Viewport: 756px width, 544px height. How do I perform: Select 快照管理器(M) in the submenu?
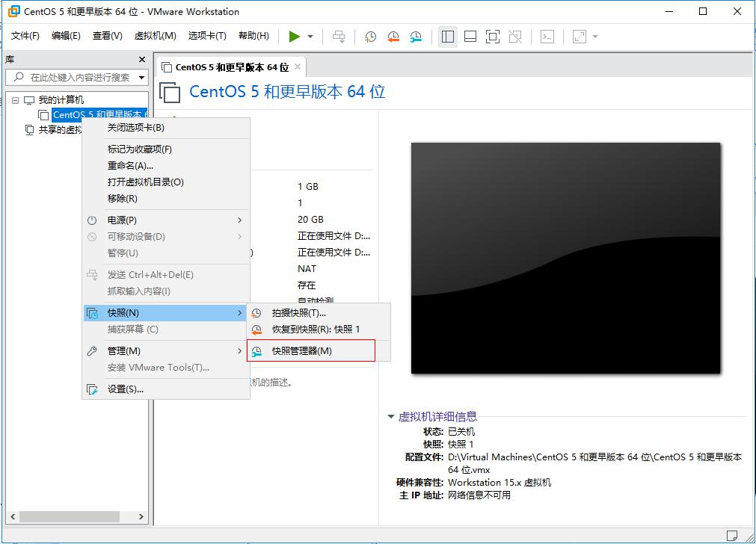[x=301, y=351]
